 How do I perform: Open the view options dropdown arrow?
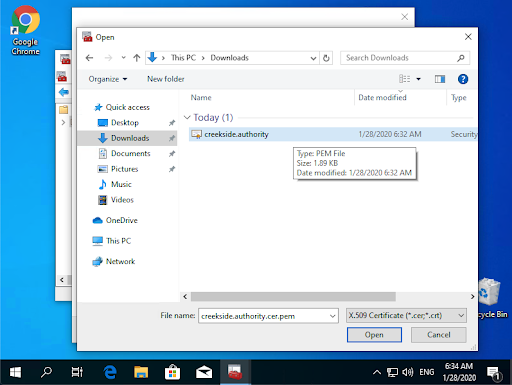[x=418, y=79]
